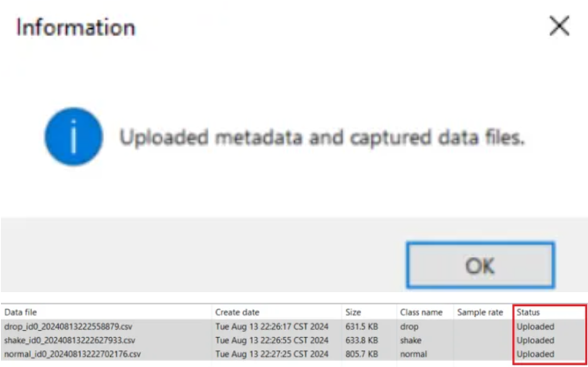Viewport: 588px width, 367px height.
Task: Click Uploaded status of shake file
Action: click(x=535, y=341)
